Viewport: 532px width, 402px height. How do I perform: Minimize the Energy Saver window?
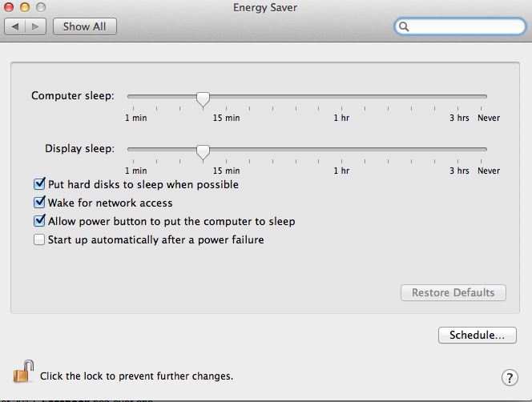[25, 7]
